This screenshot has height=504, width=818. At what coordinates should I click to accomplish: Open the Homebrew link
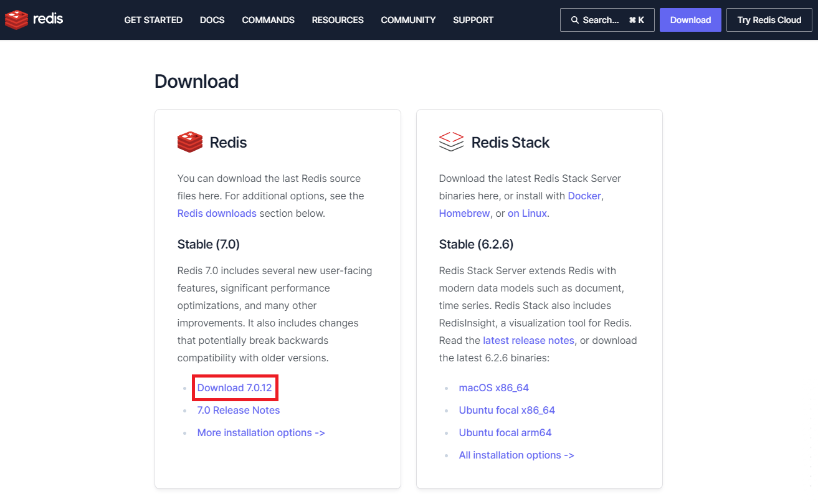465,213
